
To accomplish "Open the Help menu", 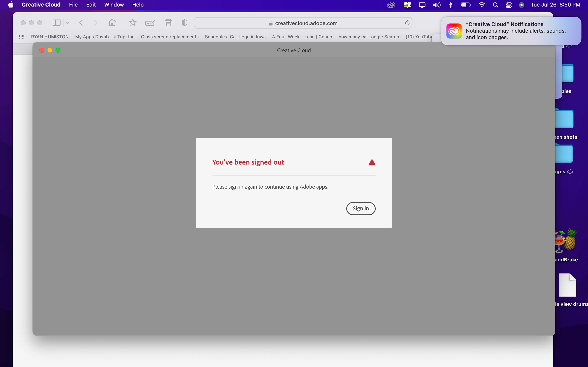I will tap(138, 5).
